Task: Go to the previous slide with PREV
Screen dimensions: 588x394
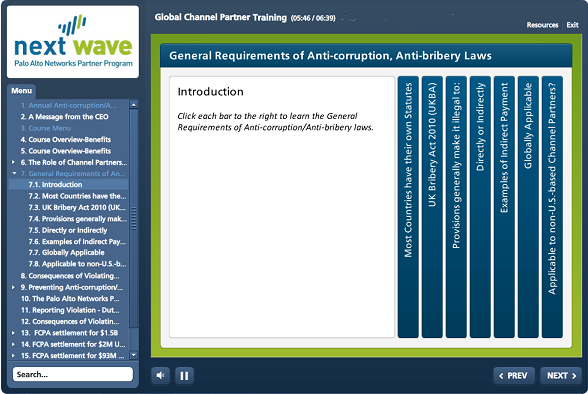Action: click(514, 376)
